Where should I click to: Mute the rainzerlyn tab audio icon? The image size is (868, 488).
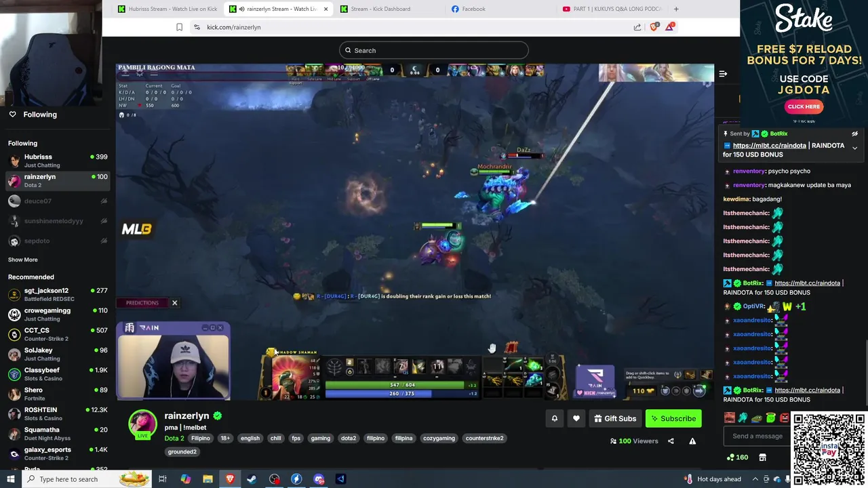click(241, 9)
